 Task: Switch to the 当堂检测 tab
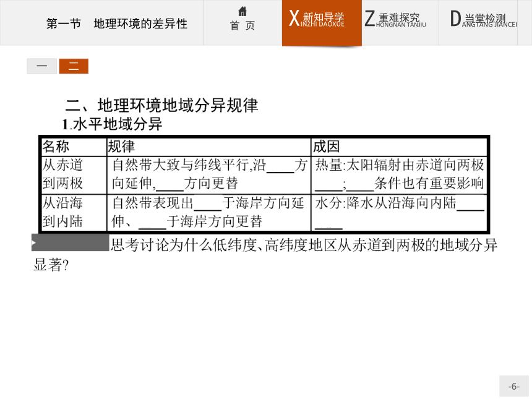(x=478, y=22)
